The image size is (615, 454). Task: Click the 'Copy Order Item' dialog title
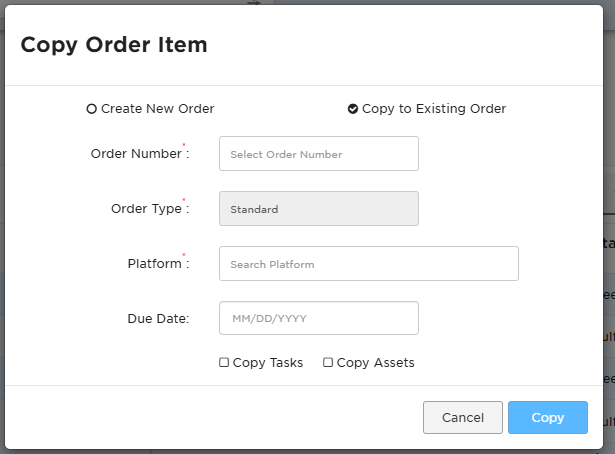114,45
